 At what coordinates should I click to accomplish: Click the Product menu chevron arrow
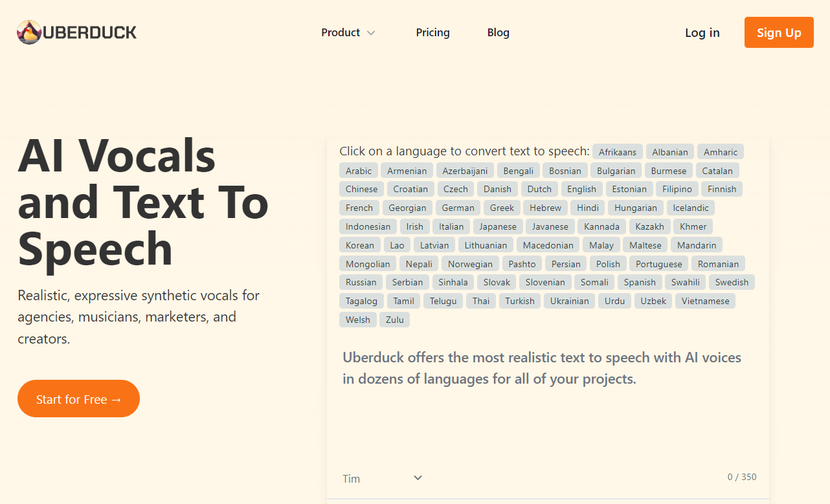click(371, 33)
